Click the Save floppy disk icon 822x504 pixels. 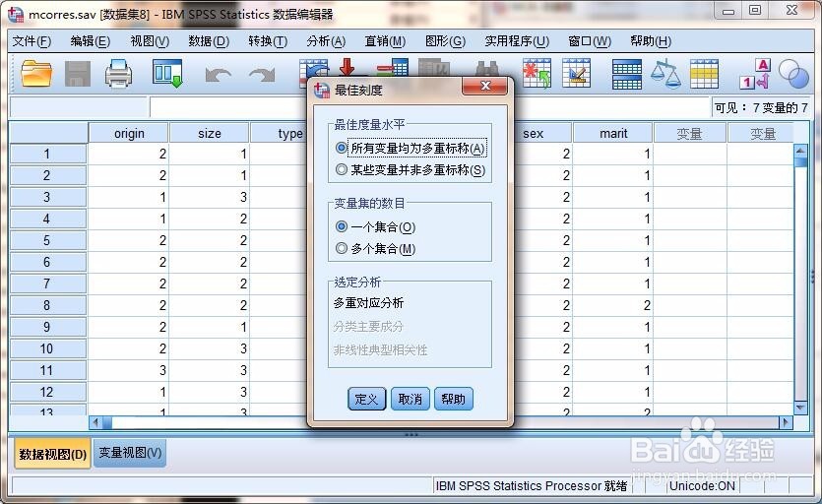[77, 74]
